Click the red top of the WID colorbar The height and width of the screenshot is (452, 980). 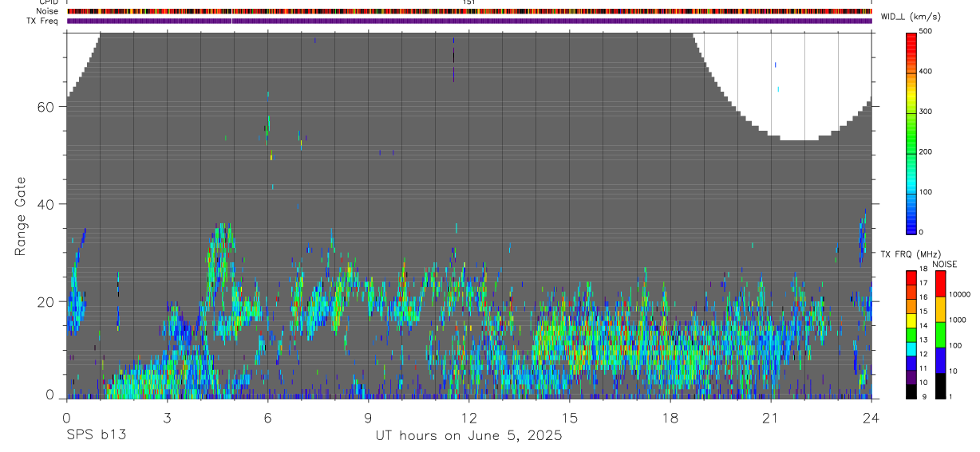pyautogui.click(x=911, y=35)
